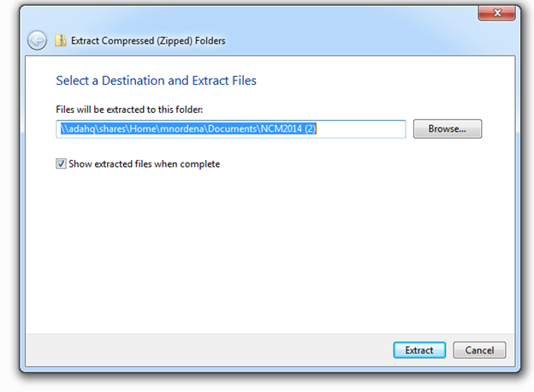Image resolution: width=534 pixels, height=392 pixels.
Task: Close the dialog with the red X
Action: pyautogui.click(x=496, y=14)
